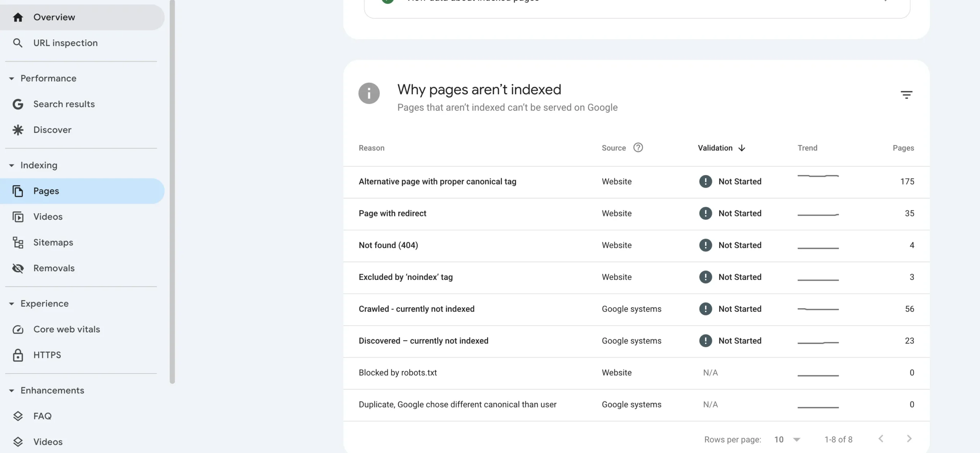Click Google systems source in Duplicate row
Image resolution: width=980 pixels, height=453 pixels.
[631, 404]
